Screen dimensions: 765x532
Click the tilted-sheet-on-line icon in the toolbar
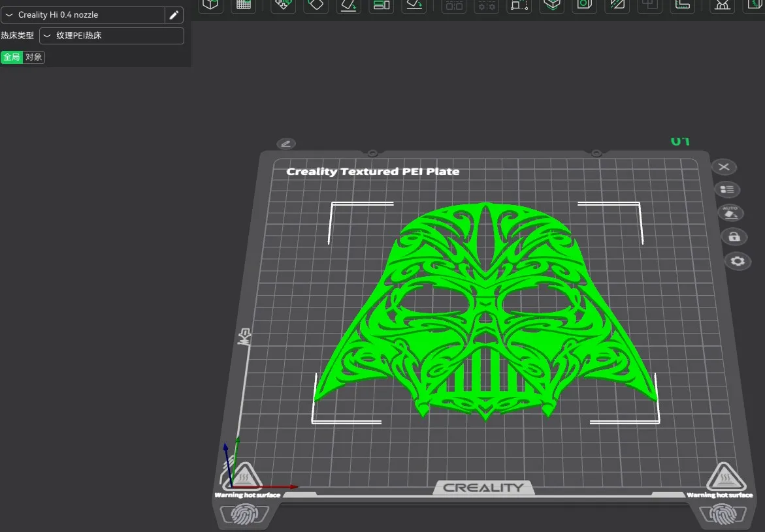coord(348,5)
